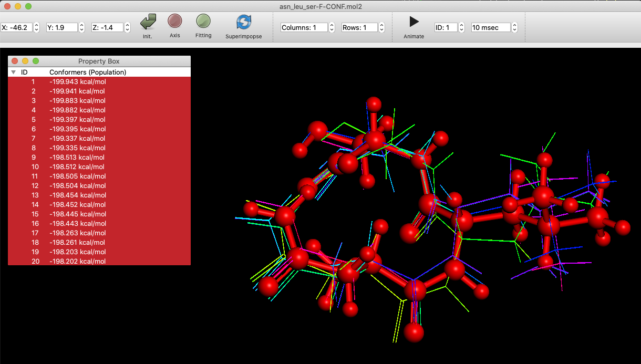Select conformer 15 in Property Box

[78, 214]
